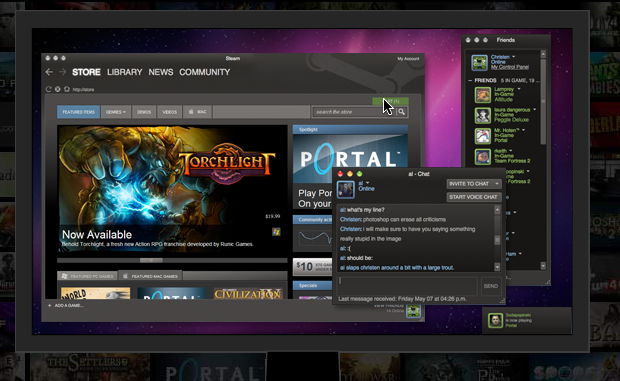Go back with the Steam back arrow
Screen dimensions: 620x381
[x=49, y=72]
